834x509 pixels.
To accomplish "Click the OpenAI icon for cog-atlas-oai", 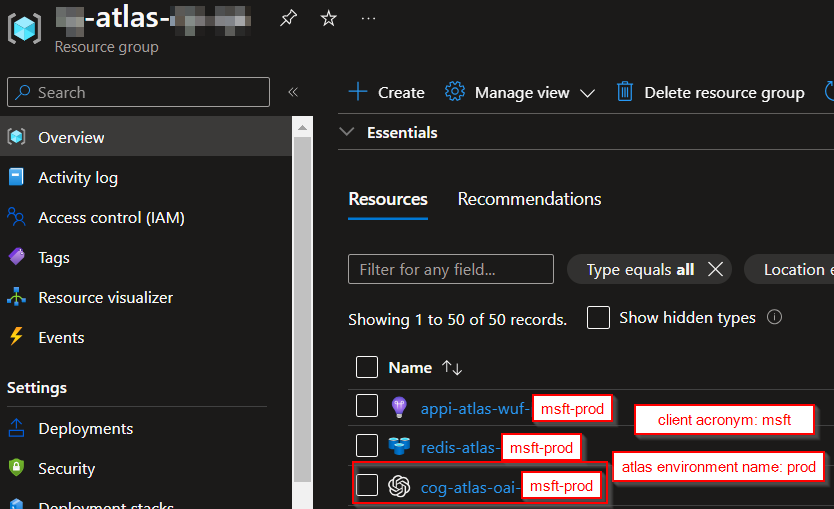I will [x=399, y=486].
